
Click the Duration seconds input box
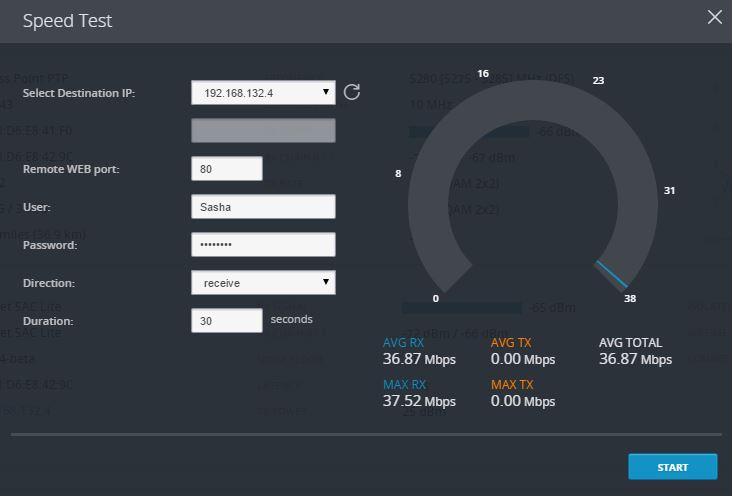click(x=227, y=320)
